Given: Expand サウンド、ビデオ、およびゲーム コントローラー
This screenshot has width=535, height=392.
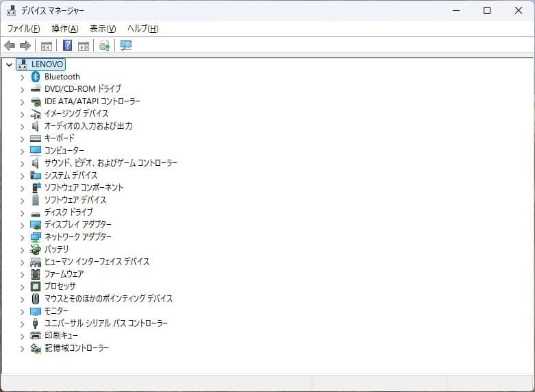Looking at the screenshot, I should pyautogui.click(x=22, y=164).
